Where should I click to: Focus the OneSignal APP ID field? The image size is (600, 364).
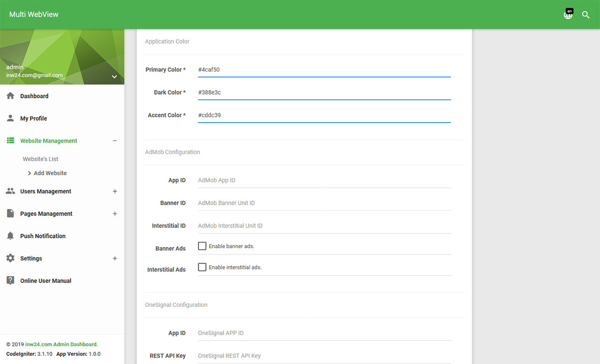324,333
